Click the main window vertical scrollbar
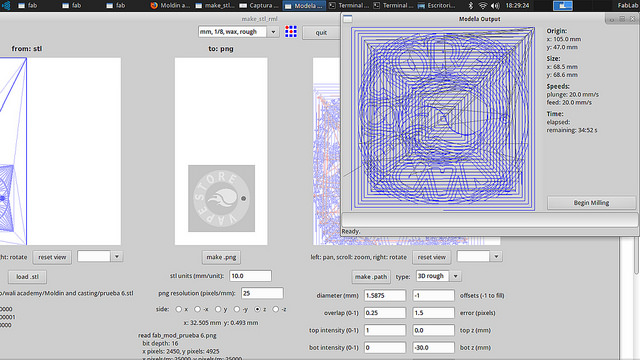 click(636, 255)
